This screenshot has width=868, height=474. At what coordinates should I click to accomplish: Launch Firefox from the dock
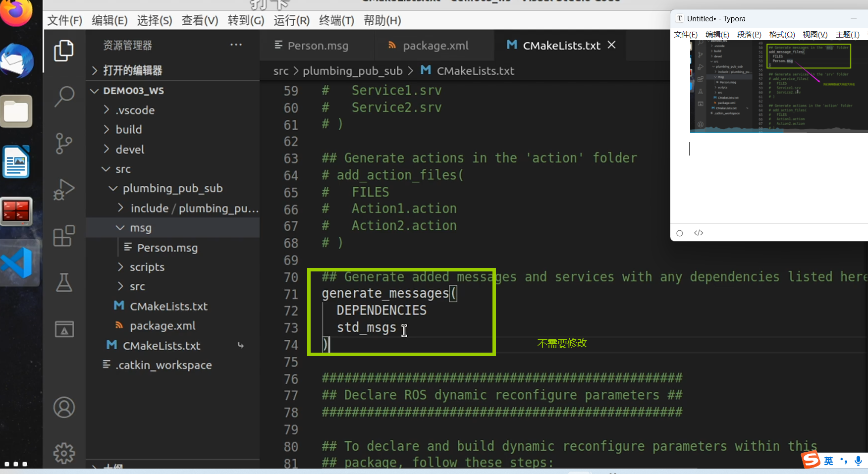click(x=17, y=12)
